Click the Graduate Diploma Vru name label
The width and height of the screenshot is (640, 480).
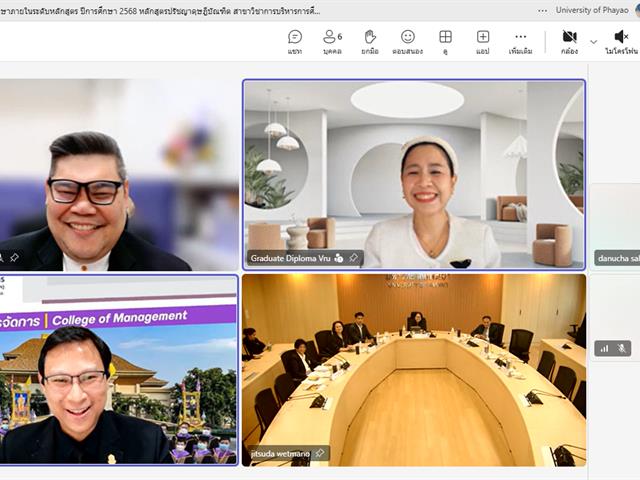point(290,258)
